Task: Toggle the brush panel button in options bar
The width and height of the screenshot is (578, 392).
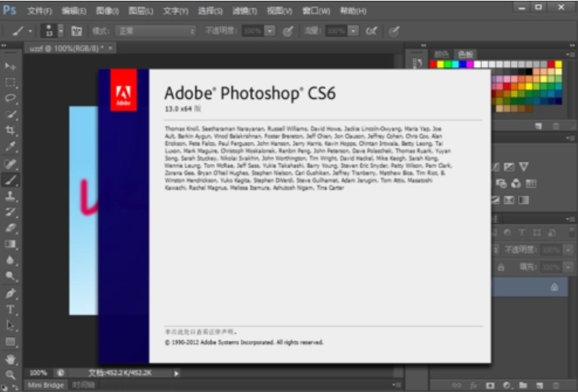Action: click(x=76, y=31)
